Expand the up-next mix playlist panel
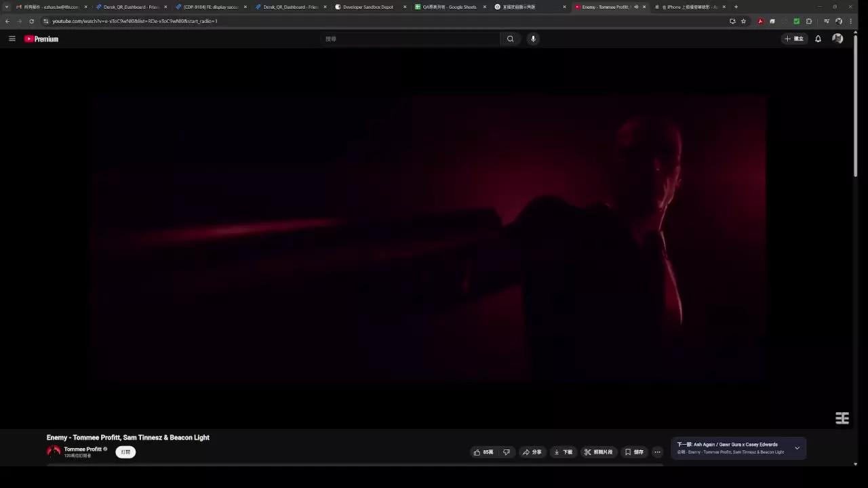Screen dimensions: 868x488 (x=797, y=448)
